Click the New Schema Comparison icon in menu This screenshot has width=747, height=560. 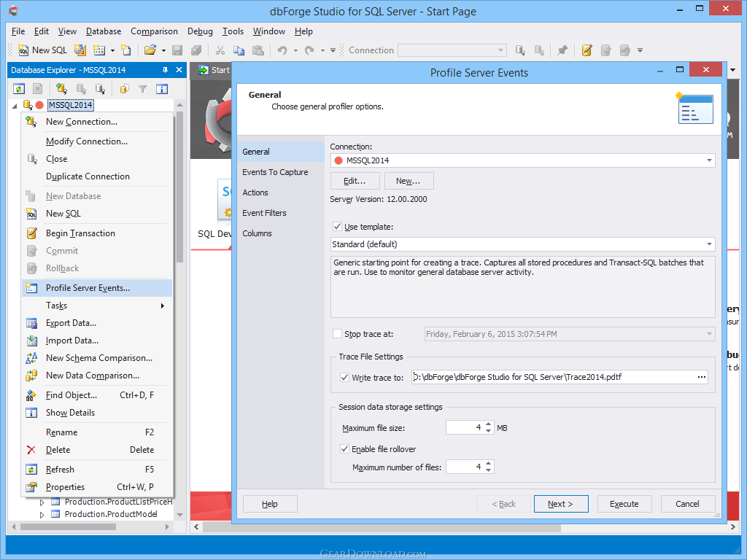click(31, 358)
